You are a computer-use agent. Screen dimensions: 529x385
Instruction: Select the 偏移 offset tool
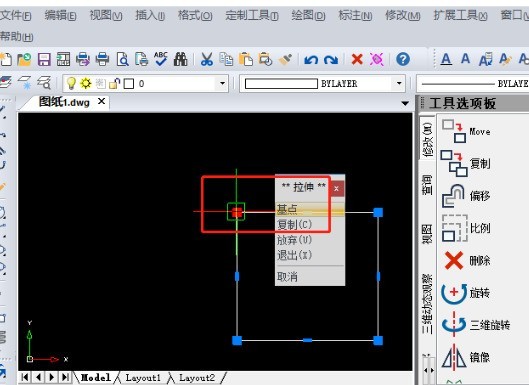[466, 195]
